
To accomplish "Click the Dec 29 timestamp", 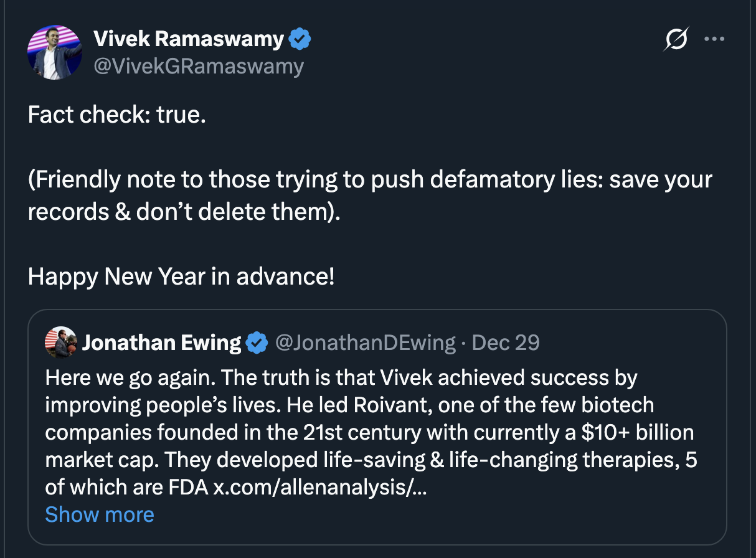I will [x=506, y=343].
